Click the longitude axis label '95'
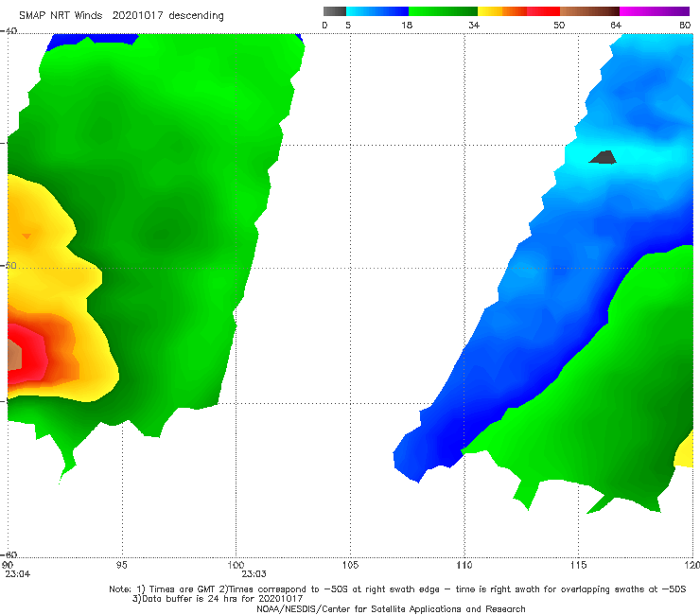 121,565
